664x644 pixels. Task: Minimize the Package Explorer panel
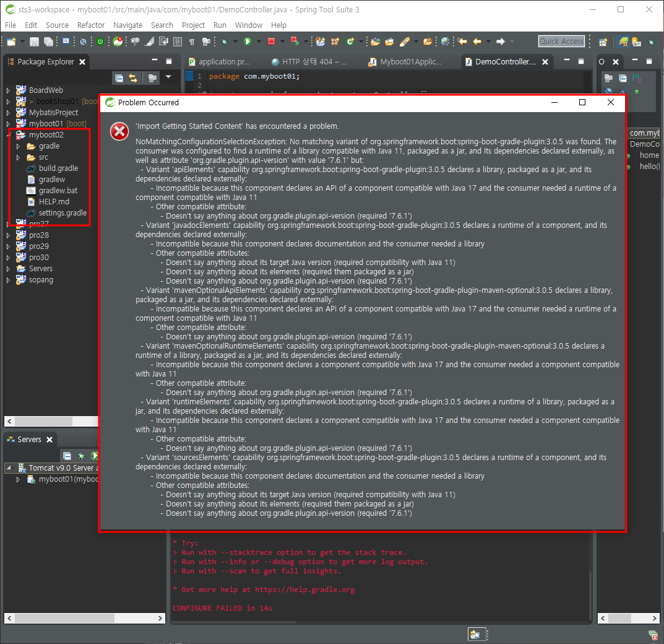(155, 61)
